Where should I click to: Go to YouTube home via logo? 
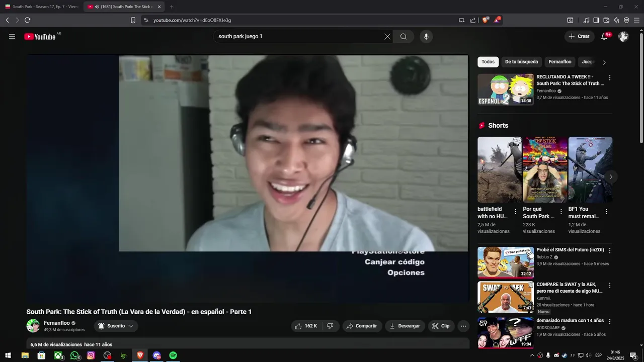(40, 36)
